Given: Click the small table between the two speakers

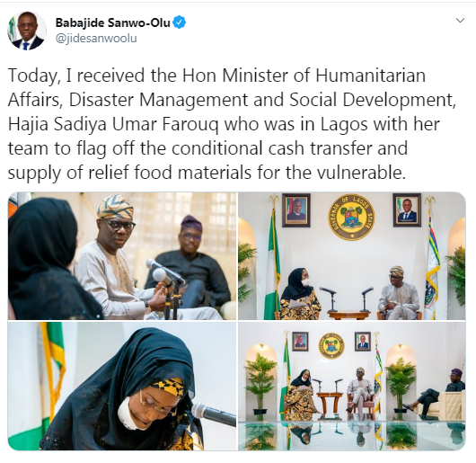Looking at the screenshot, I should [348, 315].
